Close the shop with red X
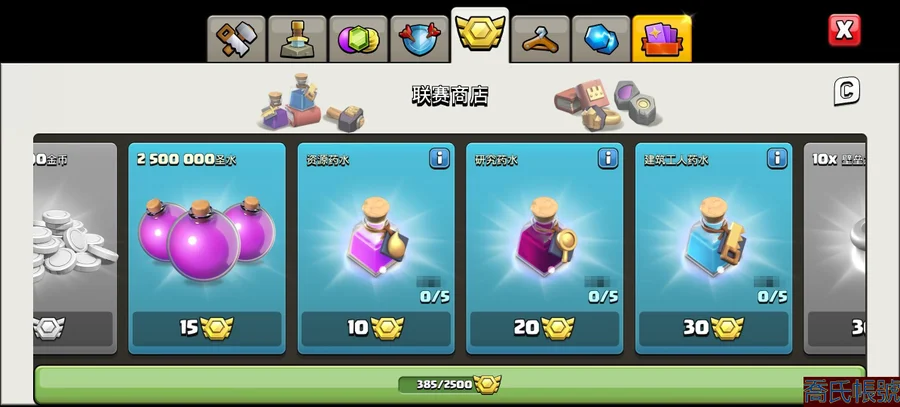Image resolution: width=900 pixels, height=407 pixels. click(x=844, y=30)
